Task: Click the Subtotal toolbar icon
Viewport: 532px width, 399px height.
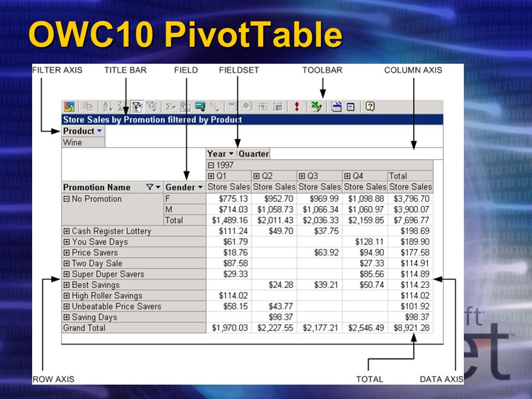Action: coord(185,107)
